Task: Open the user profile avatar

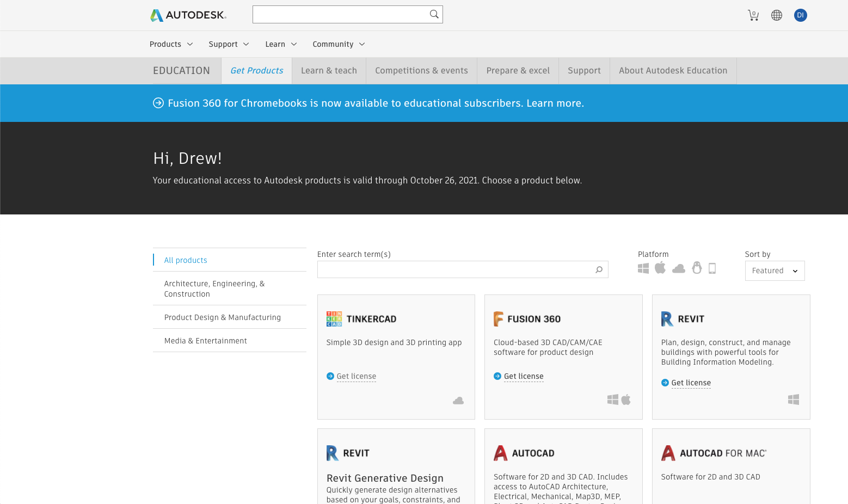Action: [800, 15]
